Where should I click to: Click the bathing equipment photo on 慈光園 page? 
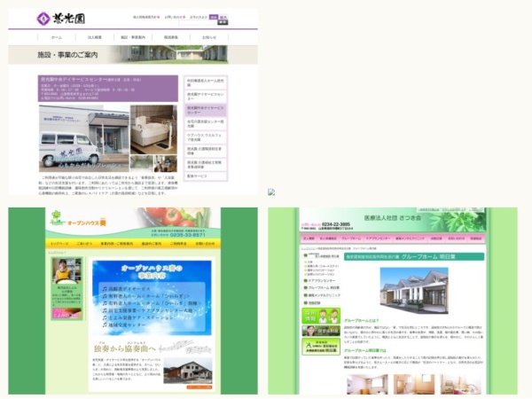(153, 129)
